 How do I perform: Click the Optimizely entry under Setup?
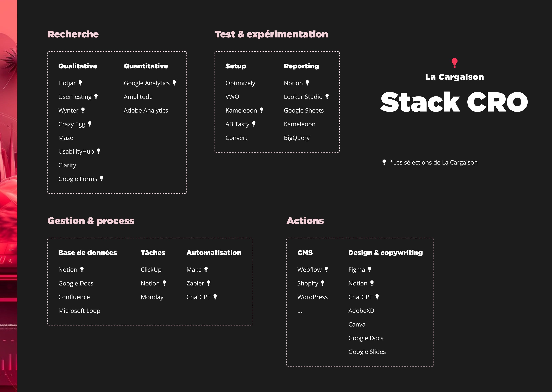(240, 83)
